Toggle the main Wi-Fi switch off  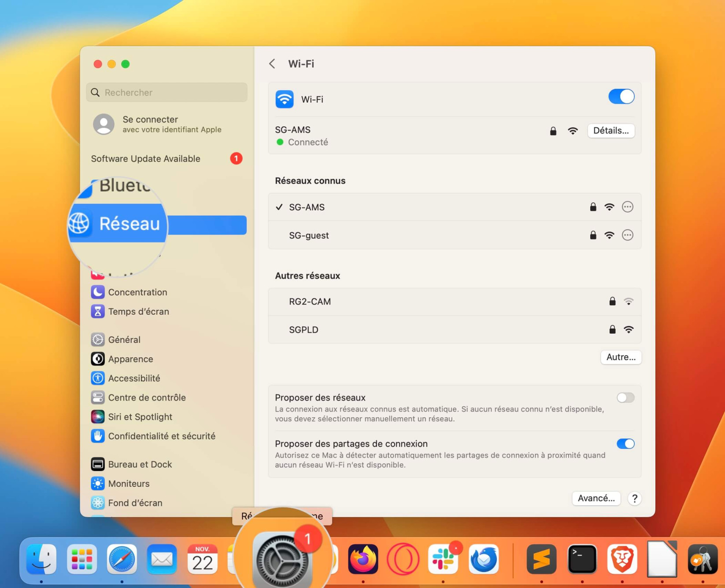click(621, 96)
